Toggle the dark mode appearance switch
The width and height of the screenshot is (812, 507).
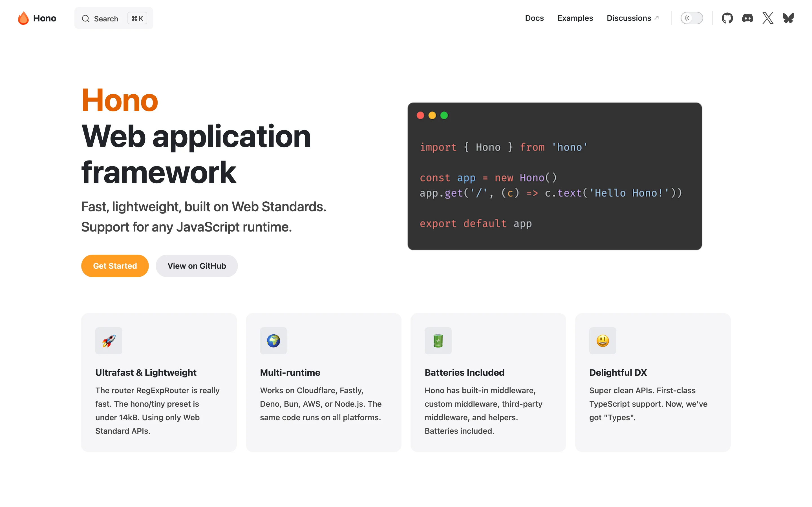(692, 18)
